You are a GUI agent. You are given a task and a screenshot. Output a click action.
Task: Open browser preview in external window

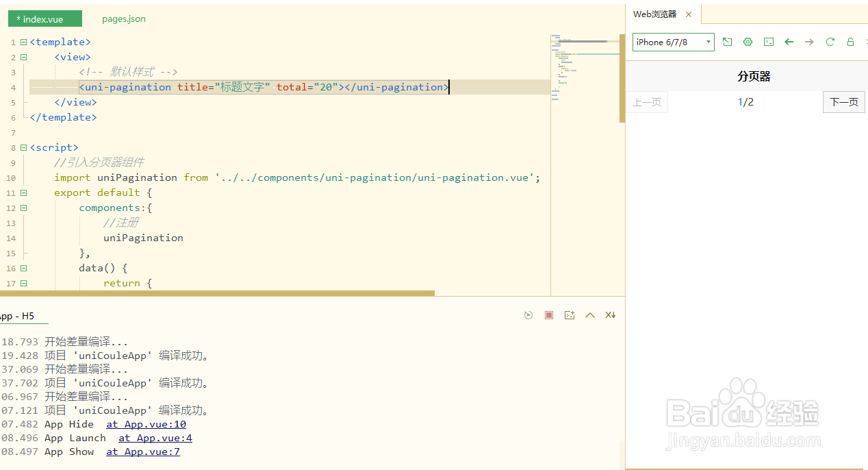point(727,42)
